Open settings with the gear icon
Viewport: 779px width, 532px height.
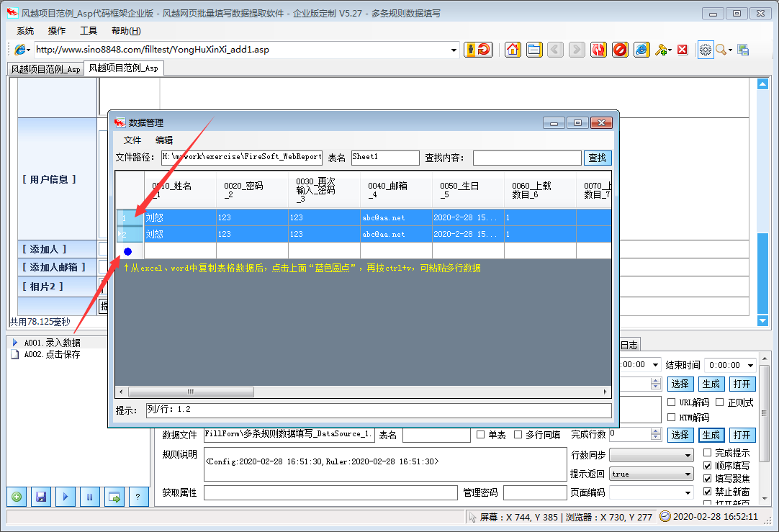[706, 50]
